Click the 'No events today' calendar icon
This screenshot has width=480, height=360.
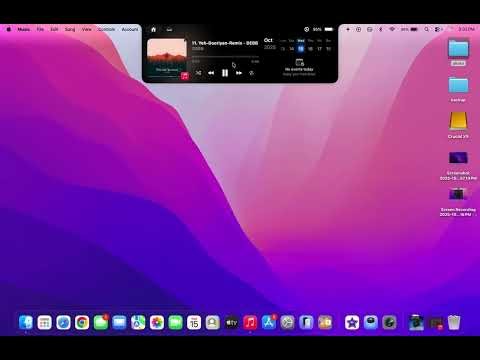point(299,62)
